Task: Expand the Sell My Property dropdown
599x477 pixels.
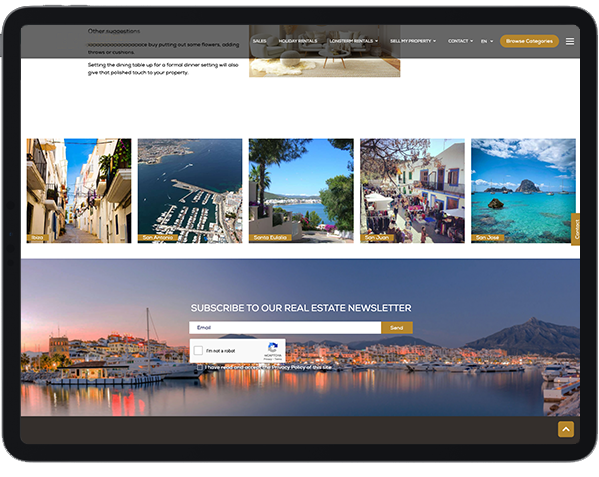Action: 413,41
